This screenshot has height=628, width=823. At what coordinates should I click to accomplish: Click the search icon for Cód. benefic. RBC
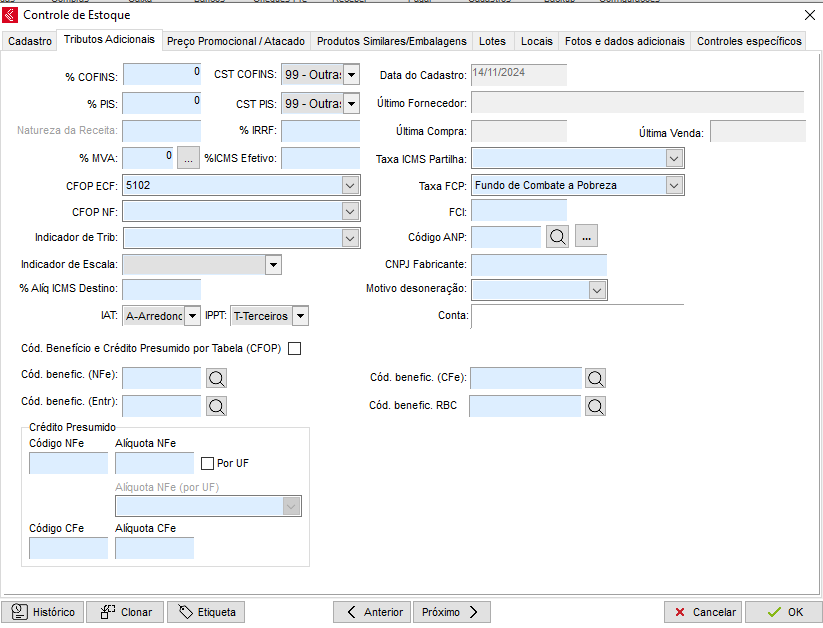tap(596, 406)
